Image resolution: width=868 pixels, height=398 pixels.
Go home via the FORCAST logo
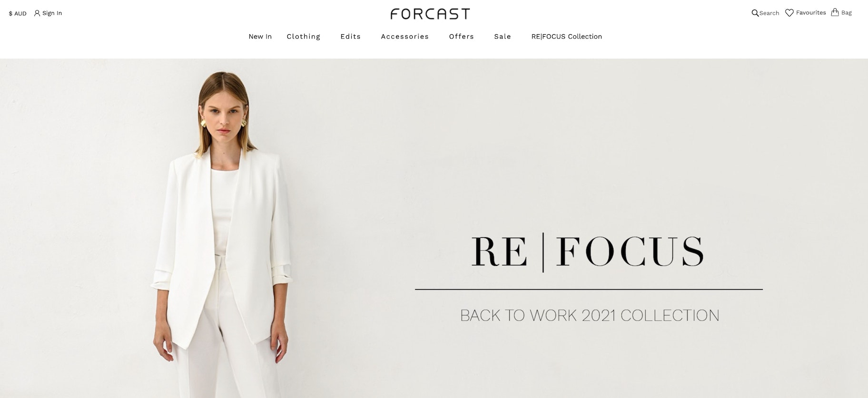pos(430,14)
